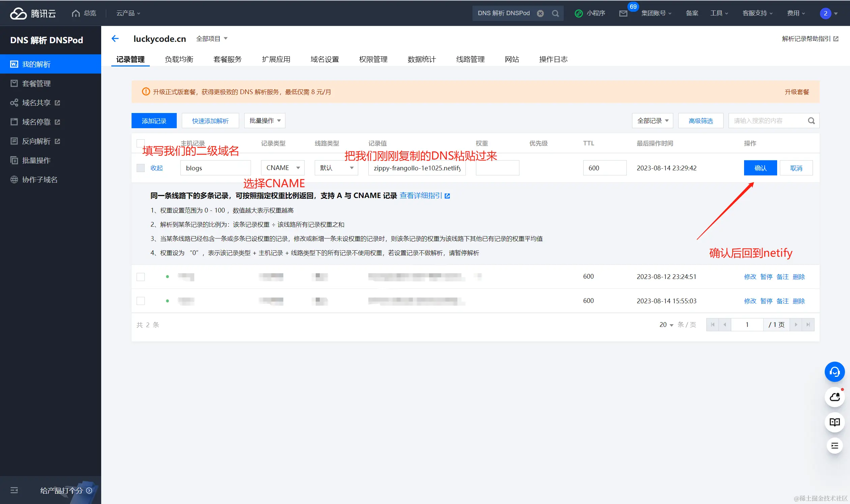
Task: Click 升级套餐 in the banner
Action: tap(797, 92)
